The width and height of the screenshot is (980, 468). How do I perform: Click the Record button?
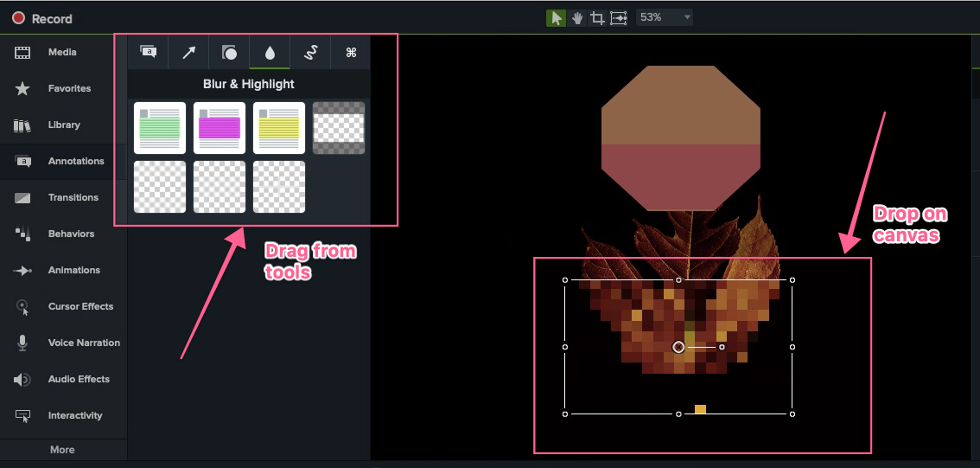pos(42,18)
